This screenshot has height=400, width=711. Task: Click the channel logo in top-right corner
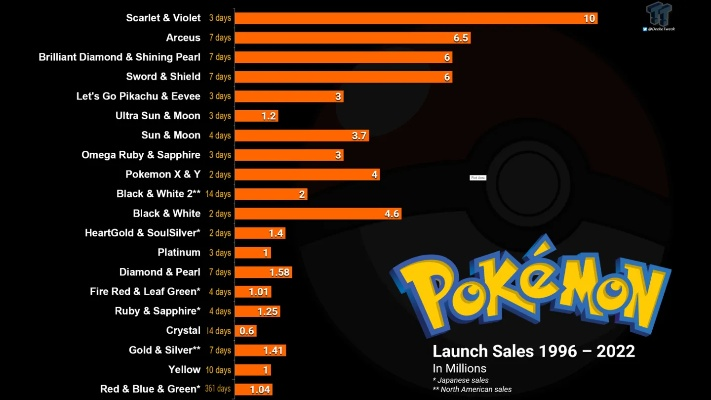tap(658, 16)
